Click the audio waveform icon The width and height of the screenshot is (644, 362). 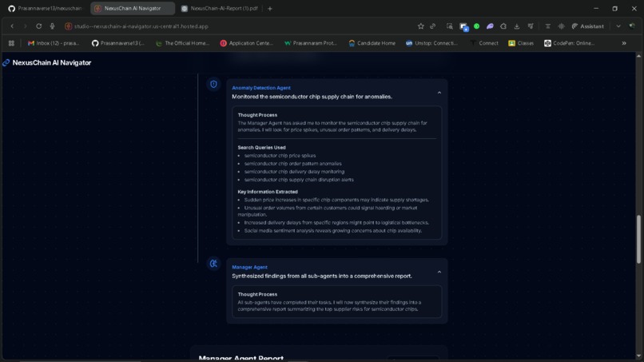561,26
